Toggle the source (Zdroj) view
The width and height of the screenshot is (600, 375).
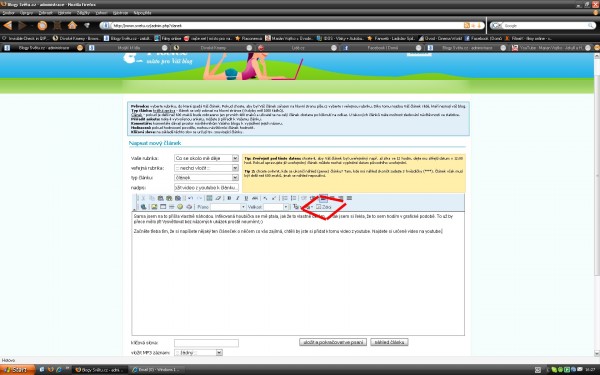pyautogui.click(x=324, y=207)
